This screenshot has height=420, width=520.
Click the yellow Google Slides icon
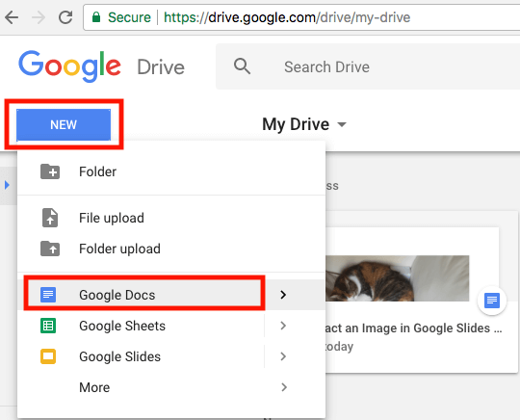coord(48,356)
